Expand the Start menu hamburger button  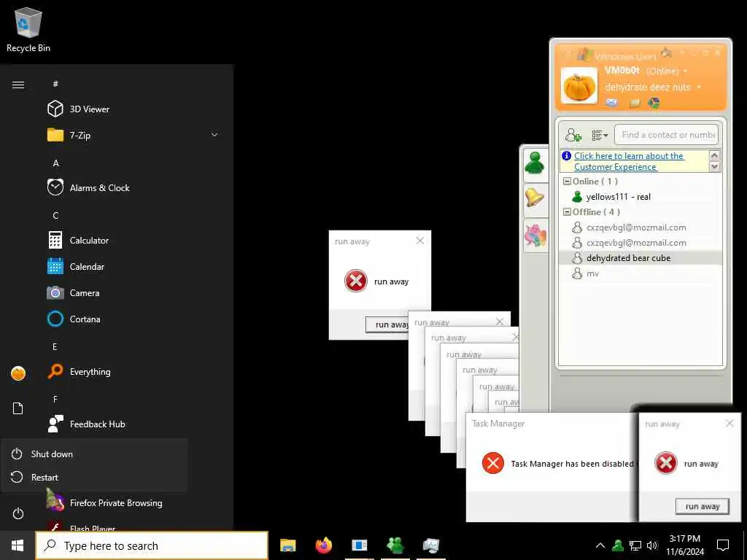pyautogui.click(x=18, y=85)
